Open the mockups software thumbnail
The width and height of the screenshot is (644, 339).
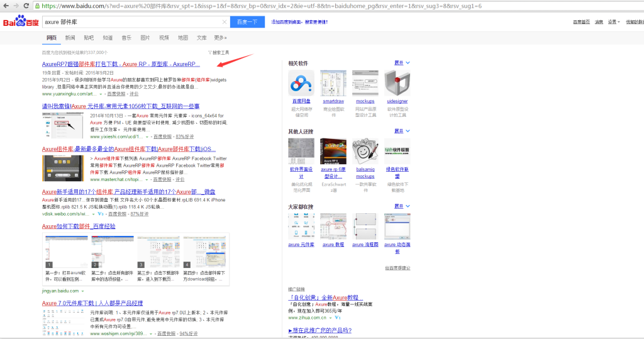pos(365,83)
